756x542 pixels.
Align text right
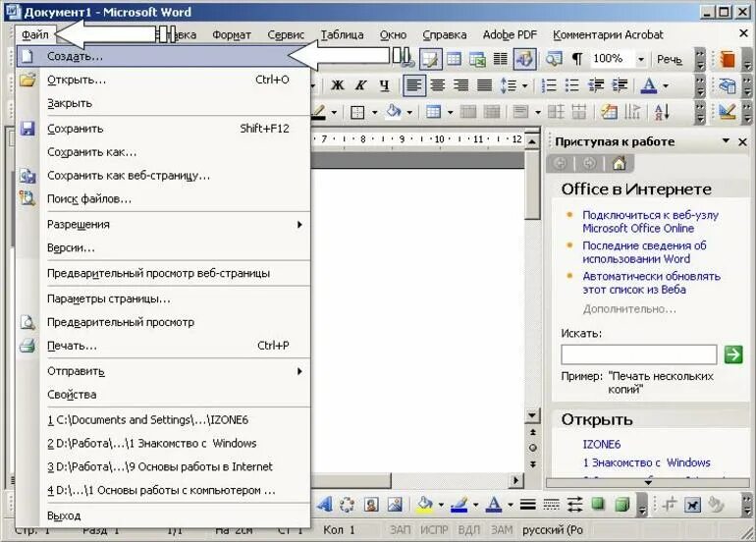point(460,85)
